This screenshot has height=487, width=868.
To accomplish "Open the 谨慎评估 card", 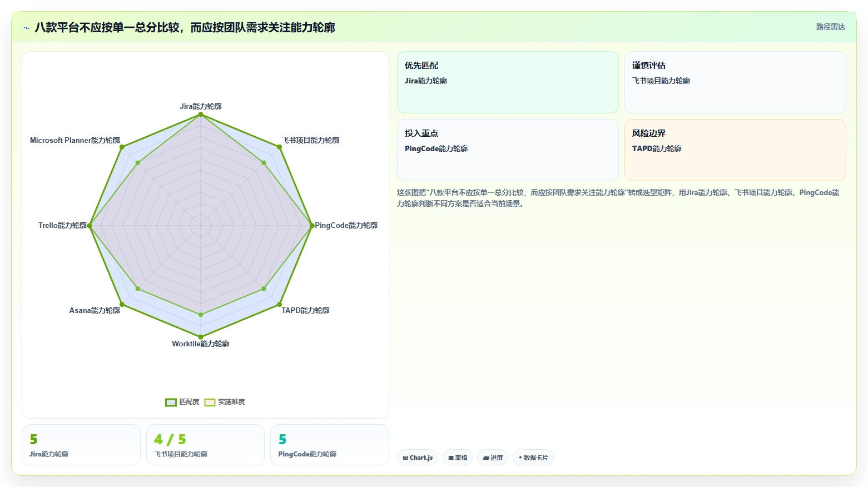I will pos(735,82).
